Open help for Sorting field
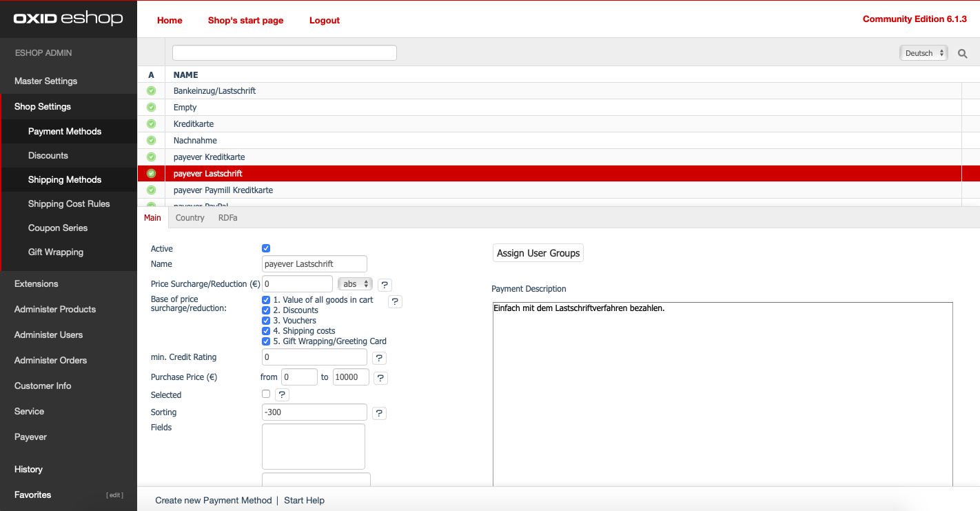Screen dimensions: 980x511 379,413
